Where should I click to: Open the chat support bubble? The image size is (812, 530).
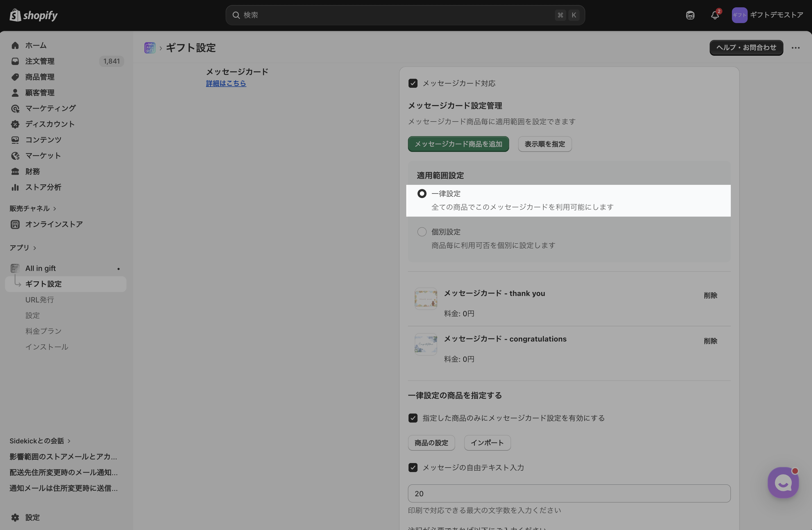[783, 482]
